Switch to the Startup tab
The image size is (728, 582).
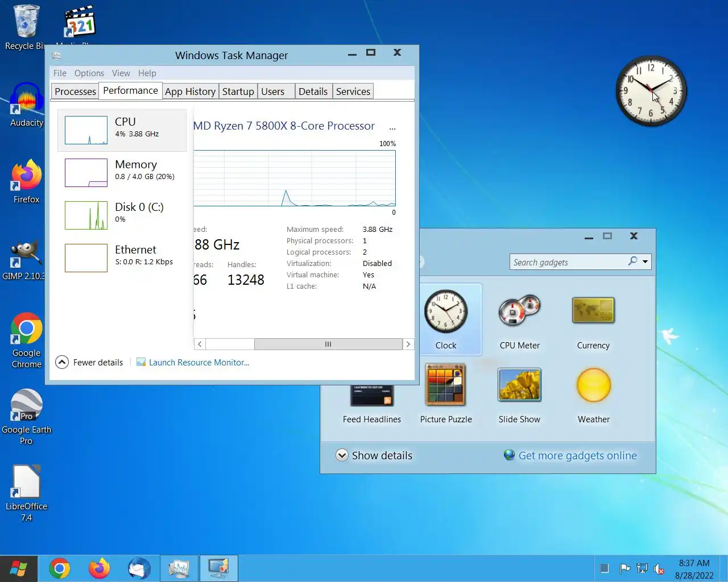click(x=238, y=92)
